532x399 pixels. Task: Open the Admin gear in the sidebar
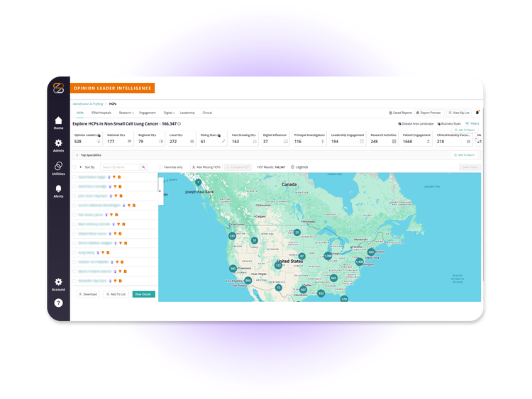[x=58, y=145]
